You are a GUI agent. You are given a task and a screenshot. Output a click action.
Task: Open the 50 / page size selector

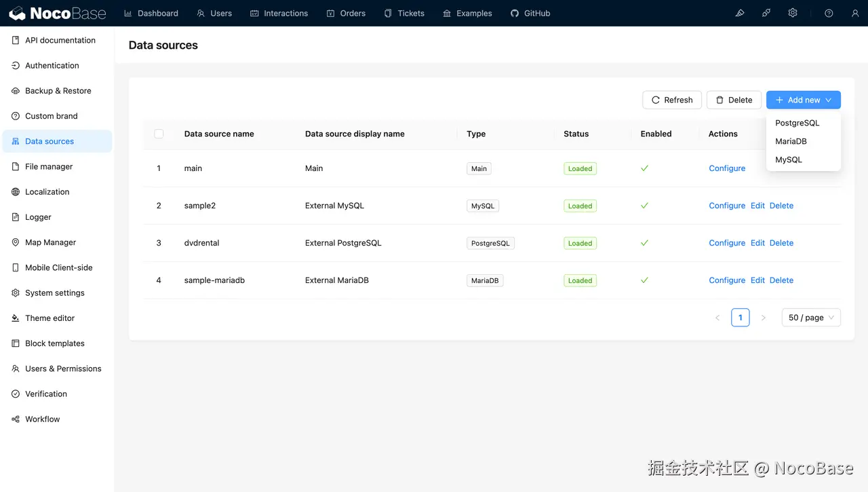[x=811, y=318]
